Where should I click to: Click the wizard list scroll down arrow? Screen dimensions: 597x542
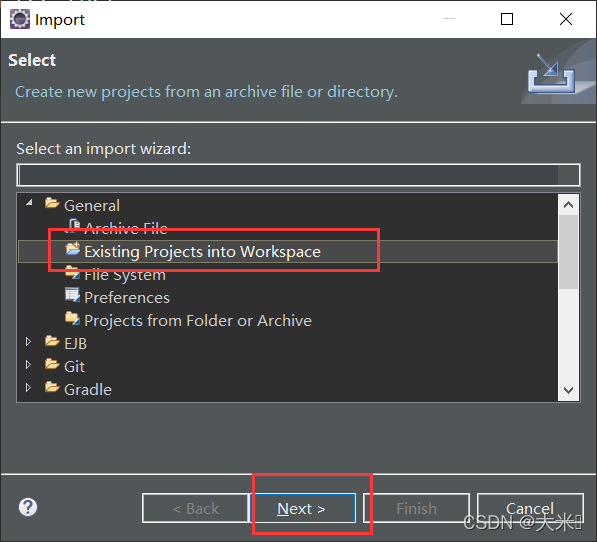(568, 390)
